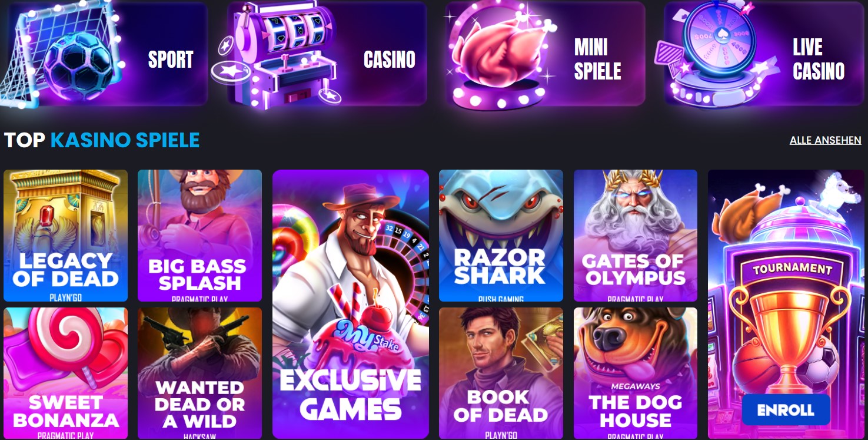Select the Exclusive Games tile

coord(351,305)
